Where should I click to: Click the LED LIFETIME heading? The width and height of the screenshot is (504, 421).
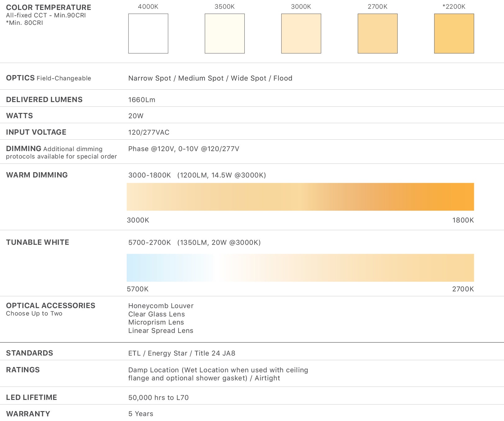click(x=31, y=397)
